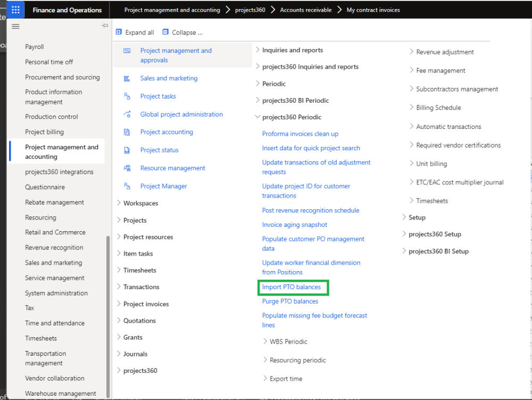Open the System administration module
Viewport: 532px width, 400px height.
[x=56, y=293]
